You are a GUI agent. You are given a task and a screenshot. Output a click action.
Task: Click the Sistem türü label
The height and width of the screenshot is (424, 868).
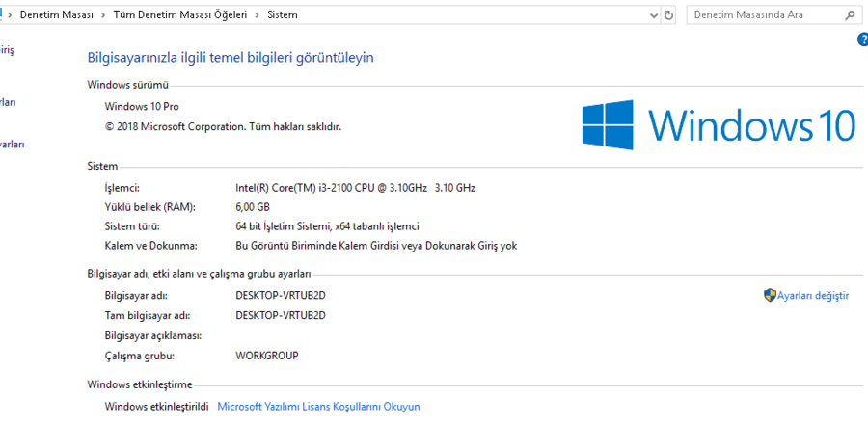point(132,226)
